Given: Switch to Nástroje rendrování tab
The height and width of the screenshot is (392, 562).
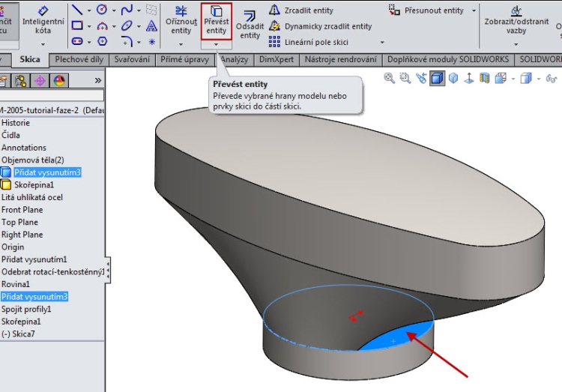Looking at the screenshot, I should (x=340, y=59).
